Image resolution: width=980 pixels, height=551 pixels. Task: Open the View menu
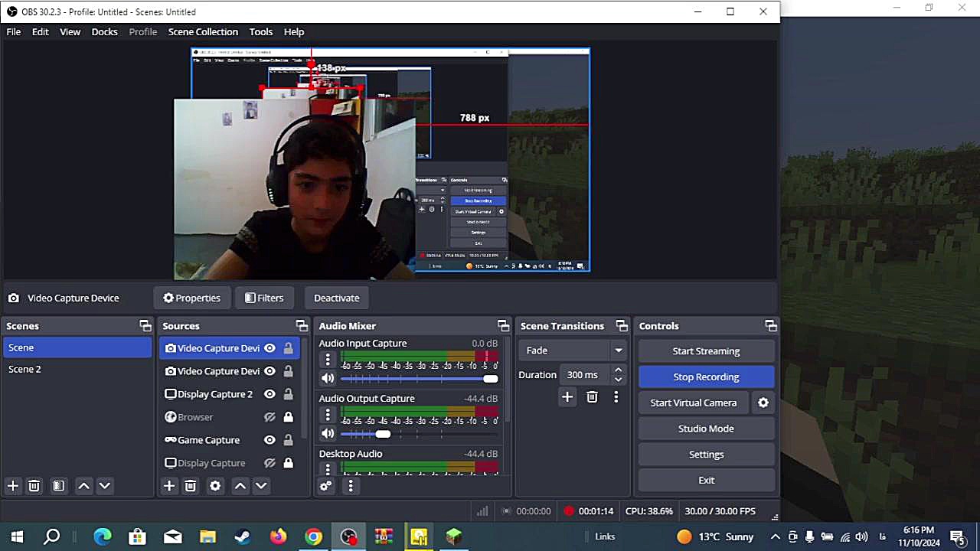[x=70, y=31]
